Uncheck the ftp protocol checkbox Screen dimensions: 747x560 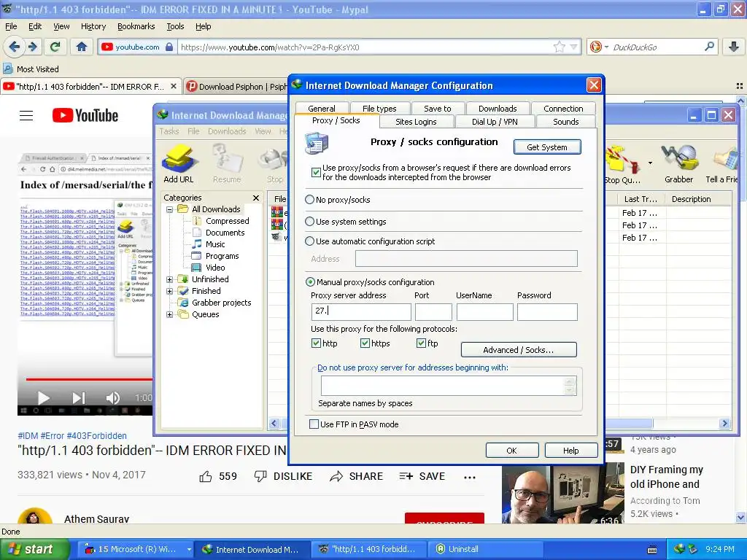(421, 343)
